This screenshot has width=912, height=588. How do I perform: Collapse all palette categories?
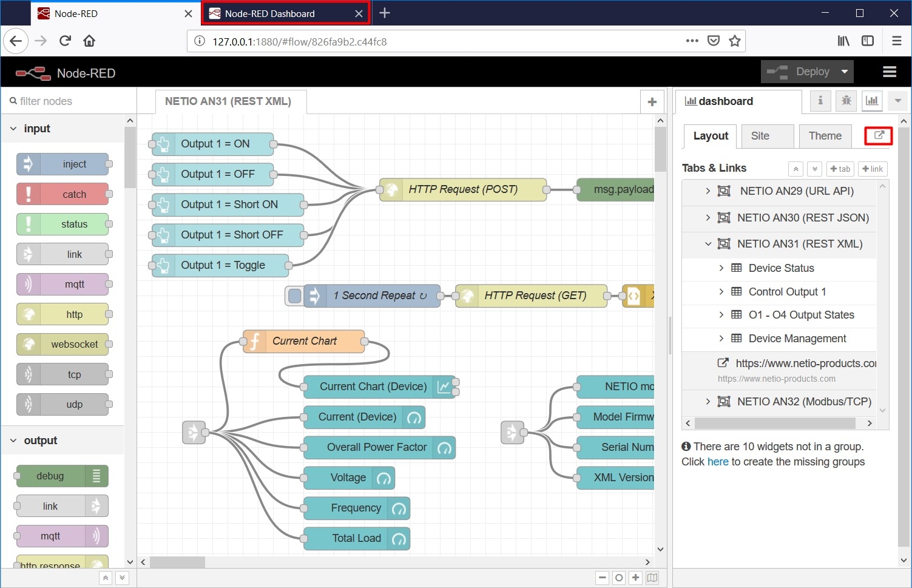[x=106, y=578]
